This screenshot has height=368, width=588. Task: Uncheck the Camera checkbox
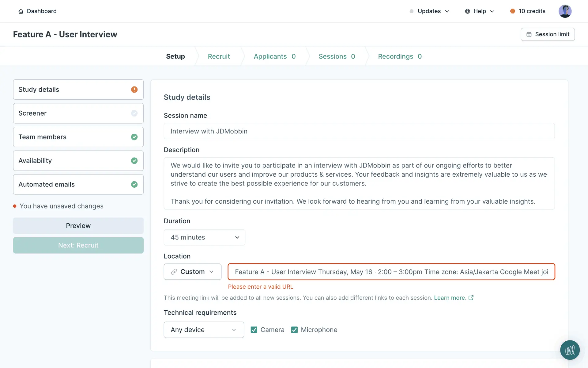pyautogui.click(x=254, y=330)
